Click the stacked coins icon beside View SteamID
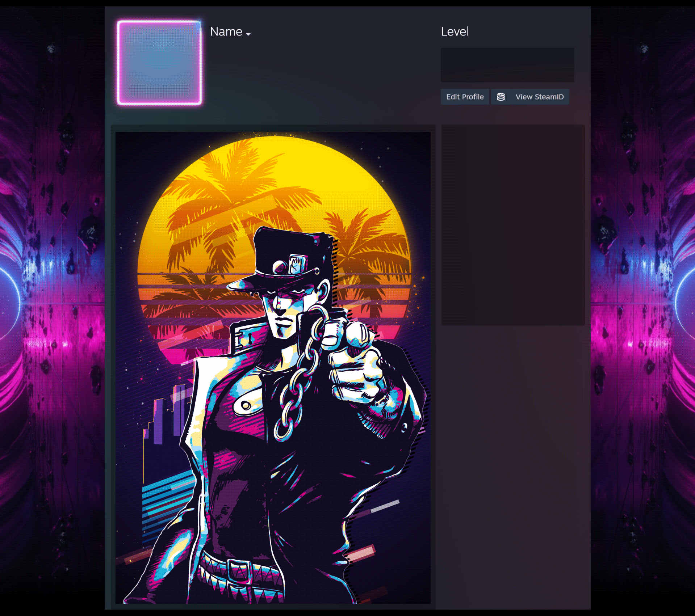Image resolution: width=695 pixels, height=616 pixels. [502, 97]
